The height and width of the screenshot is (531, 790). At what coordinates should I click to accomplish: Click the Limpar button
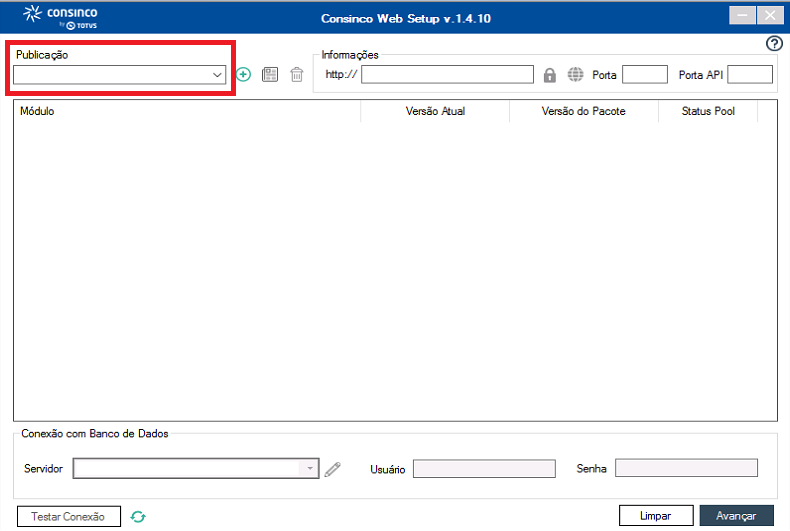(656, 516)
